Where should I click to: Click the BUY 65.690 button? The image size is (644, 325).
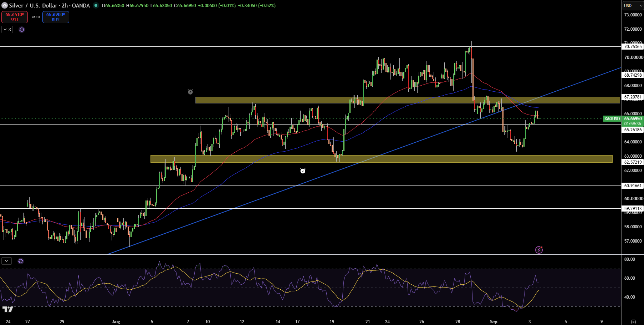point(56,17)
